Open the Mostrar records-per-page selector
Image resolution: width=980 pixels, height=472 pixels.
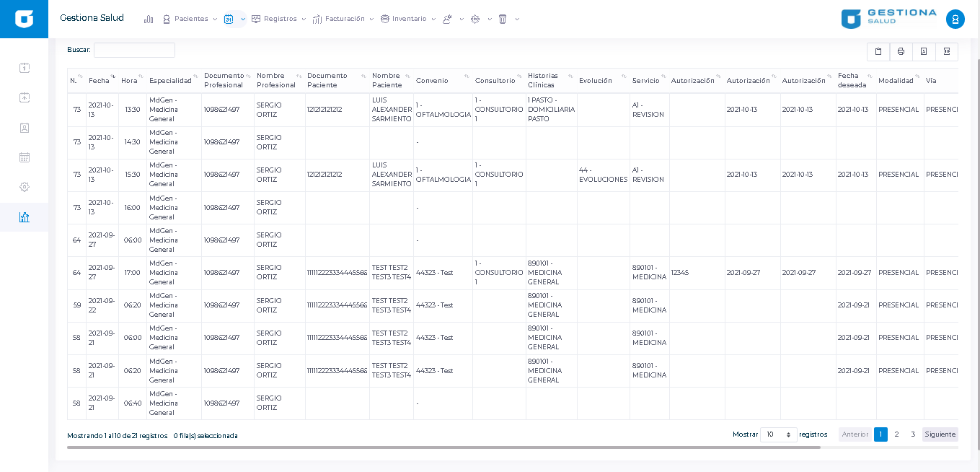click(778, 434)
